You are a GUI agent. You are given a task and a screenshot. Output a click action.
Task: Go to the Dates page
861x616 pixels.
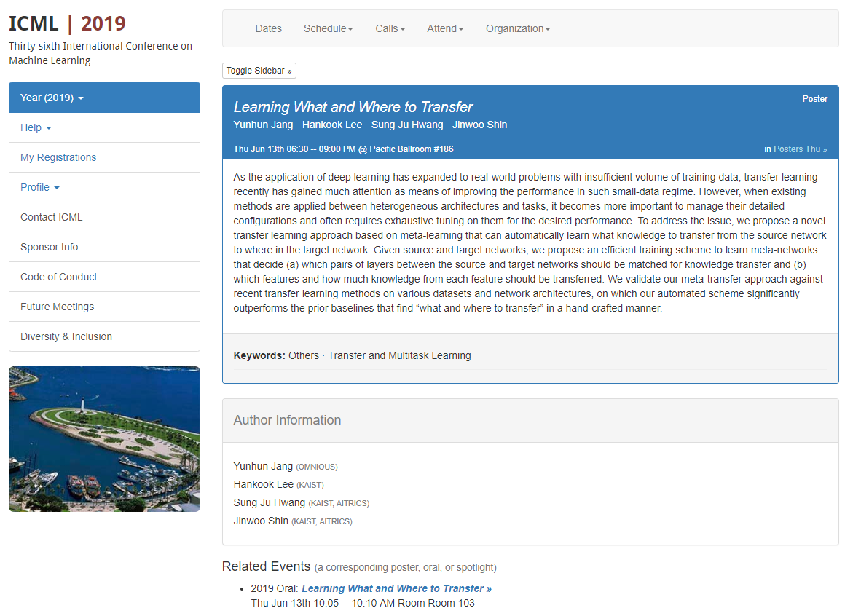pos(269,28)
